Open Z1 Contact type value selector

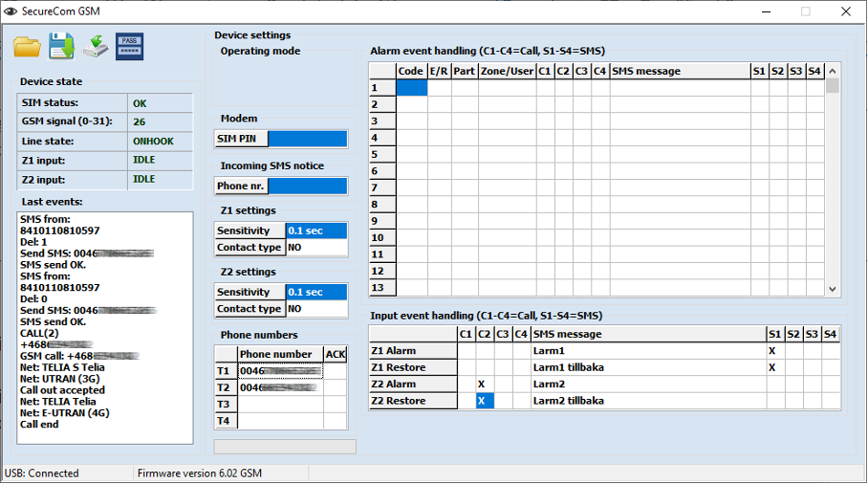[x=316, y=247]
